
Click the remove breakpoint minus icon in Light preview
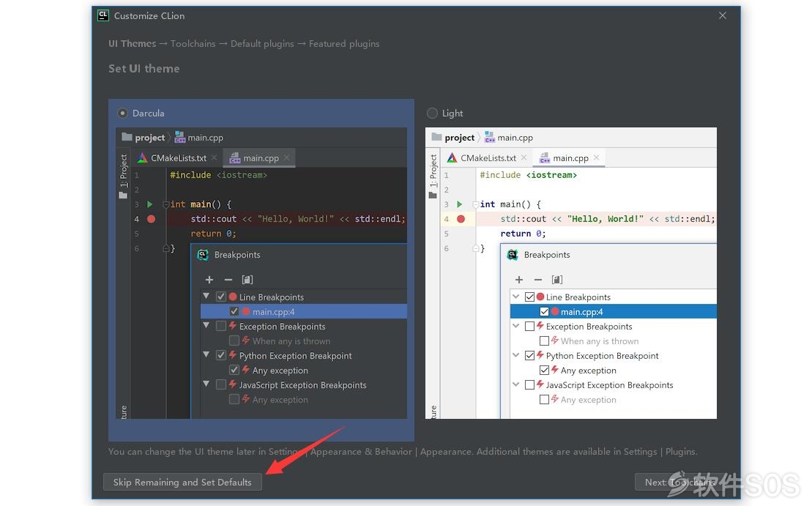538,280
